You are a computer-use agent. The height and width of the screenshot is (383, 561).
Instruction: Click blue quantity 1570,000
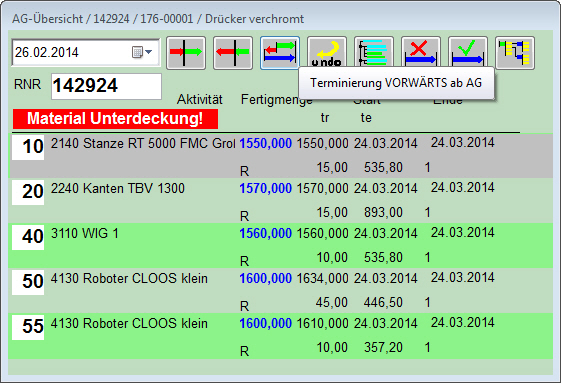tap(265, 189)
